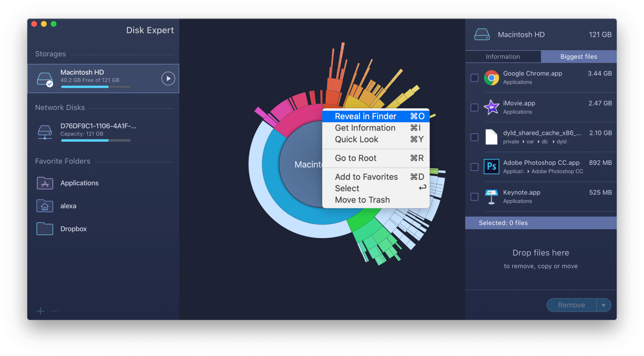This screenshot has width=644, height=356.
Task: Choose Select from context menu
Action: (x=376, y=188)
